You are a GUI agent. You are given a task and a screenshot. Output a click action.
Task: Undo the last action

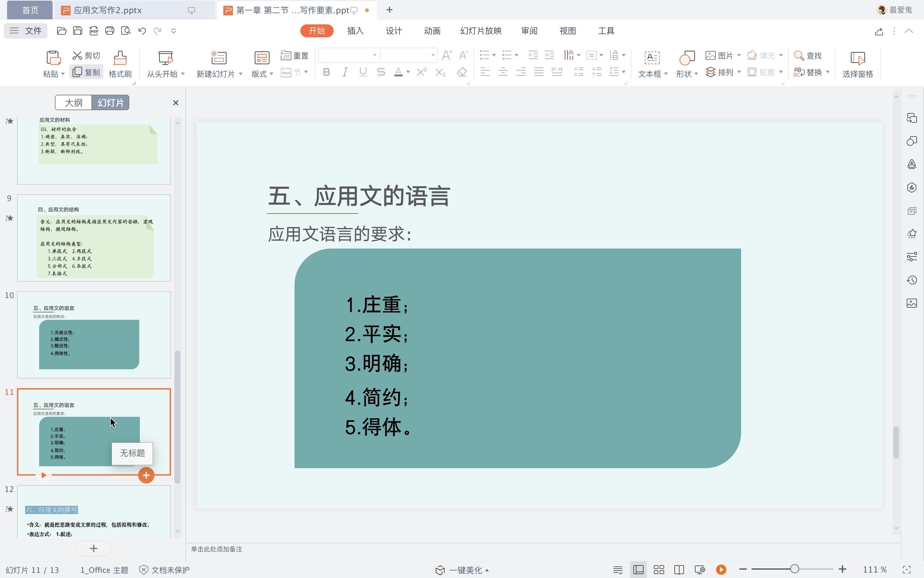click(x=142, y=31)
